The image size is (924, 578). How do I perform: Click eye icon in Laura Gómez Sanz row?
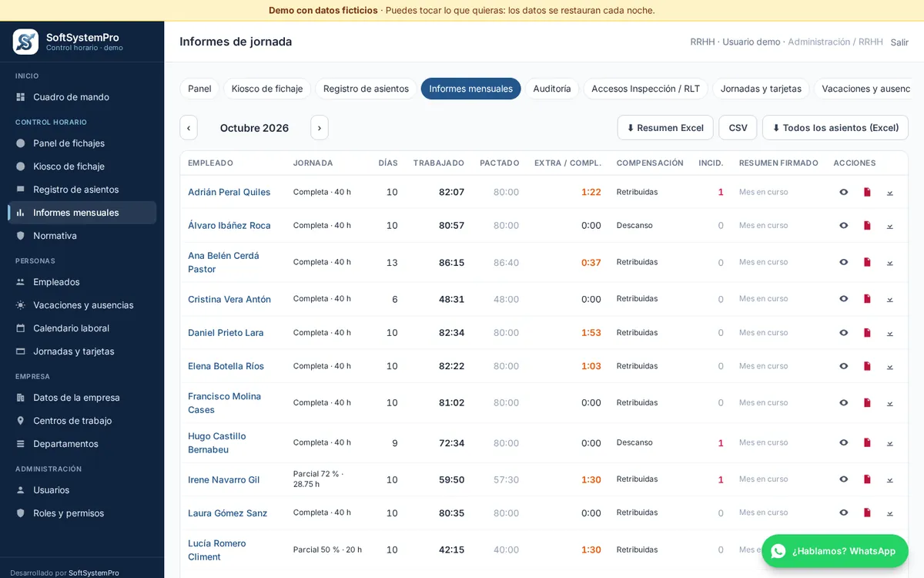[844, 512]
